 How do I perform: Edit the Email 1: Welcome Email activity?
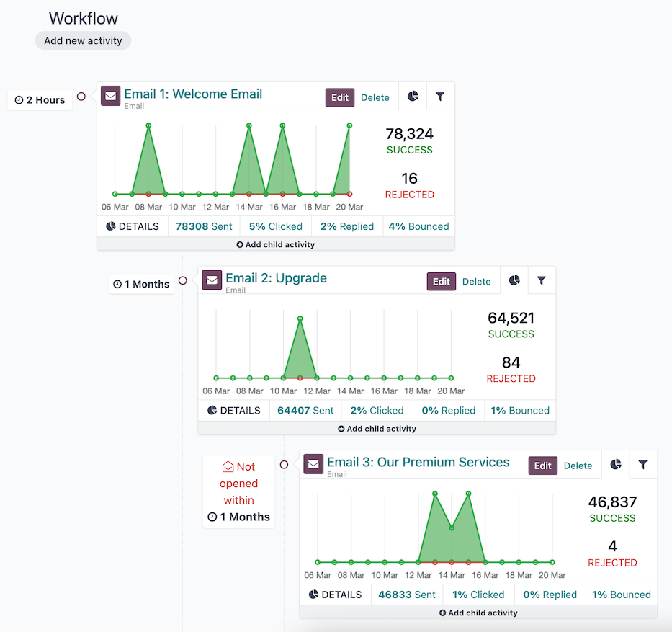[339, 97]
